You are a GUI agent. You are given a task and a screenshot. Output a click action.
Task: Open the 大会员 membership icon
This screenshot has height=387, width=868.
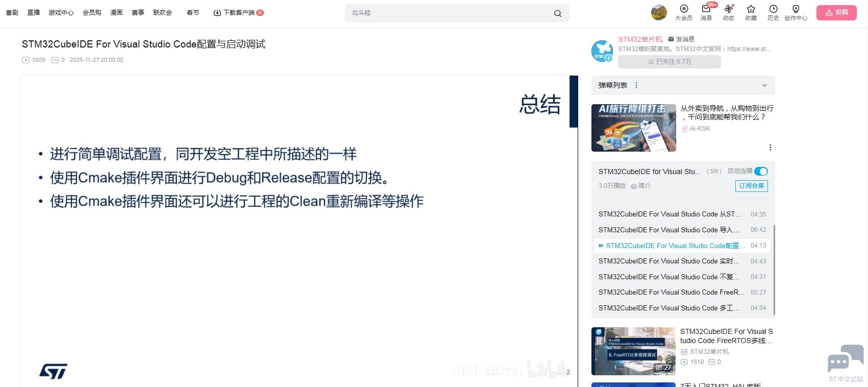[683, 9]
